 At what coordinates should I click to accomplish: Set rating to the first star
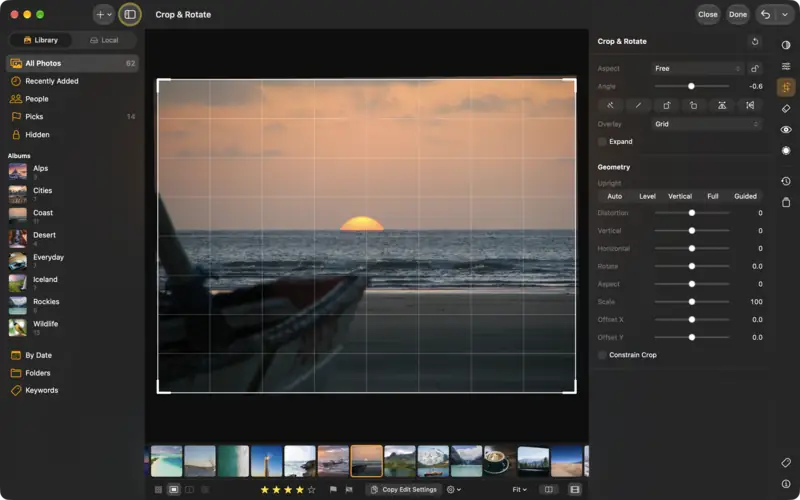coord(265,490)
